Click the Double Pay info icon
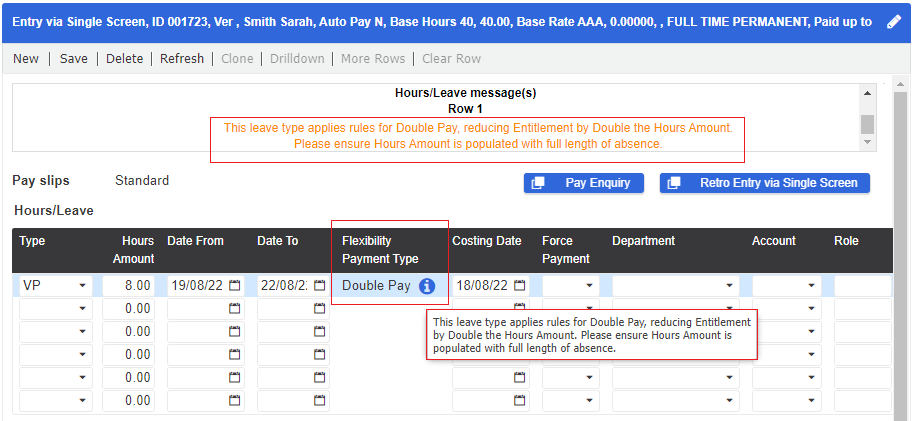Image resolution: width=915 pixels, height=421 pixels. point(427,286)
